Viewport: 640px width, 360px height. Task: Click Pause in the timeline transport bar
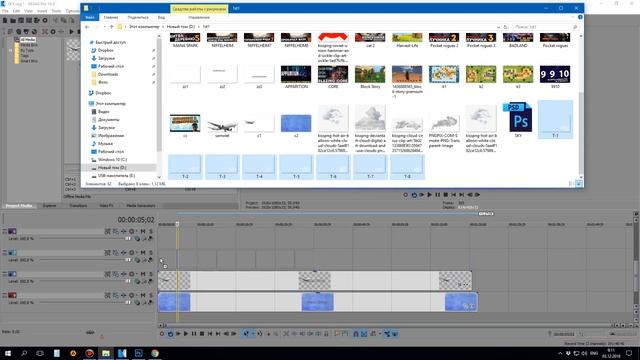(194, 334)
